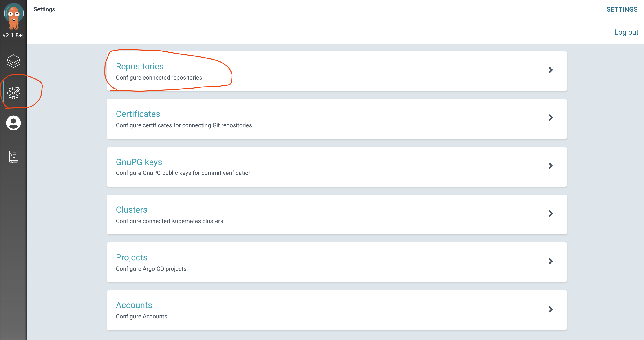Click chevron arrow on Clusters row
Image resolution: width=644 pixels, height=340 pixels.
550,213
